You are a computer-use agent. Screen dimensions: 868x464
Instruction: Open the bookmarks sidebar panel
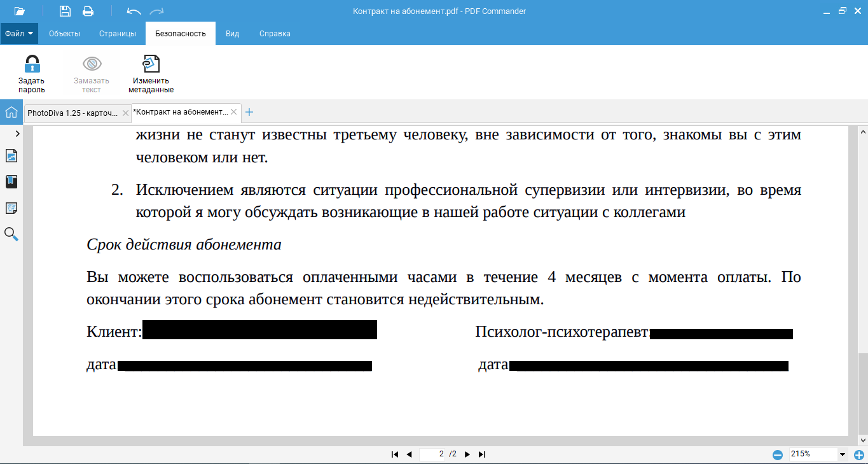click(11, 182)
